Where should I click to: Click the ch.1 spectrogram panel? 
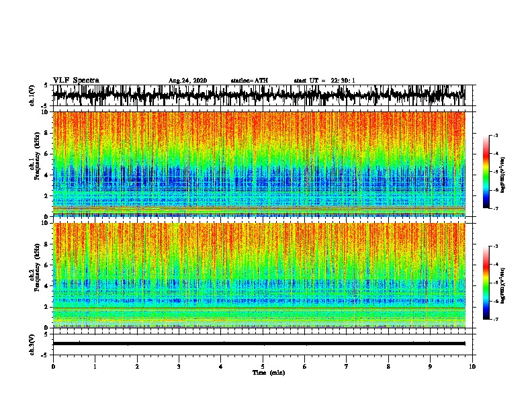click(259, 164)
